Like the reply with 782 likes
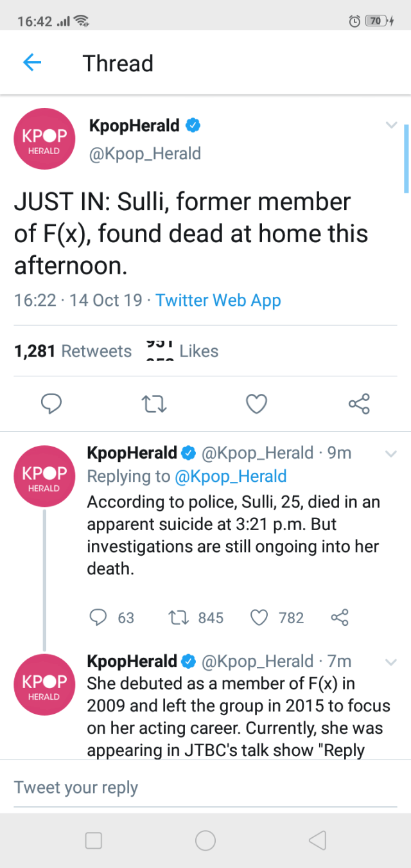411x868 pixels. click(x=258, y=618)
